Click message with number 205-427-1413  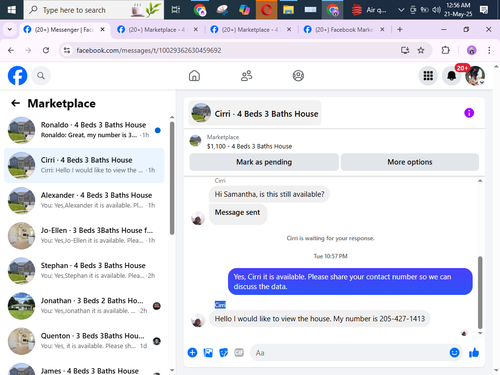(319, 319)
